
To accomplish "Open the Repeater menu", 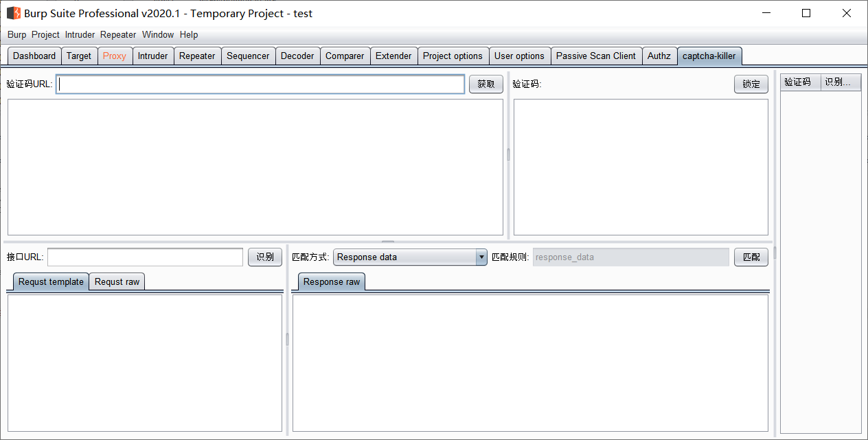I will (x=118, y=34).
